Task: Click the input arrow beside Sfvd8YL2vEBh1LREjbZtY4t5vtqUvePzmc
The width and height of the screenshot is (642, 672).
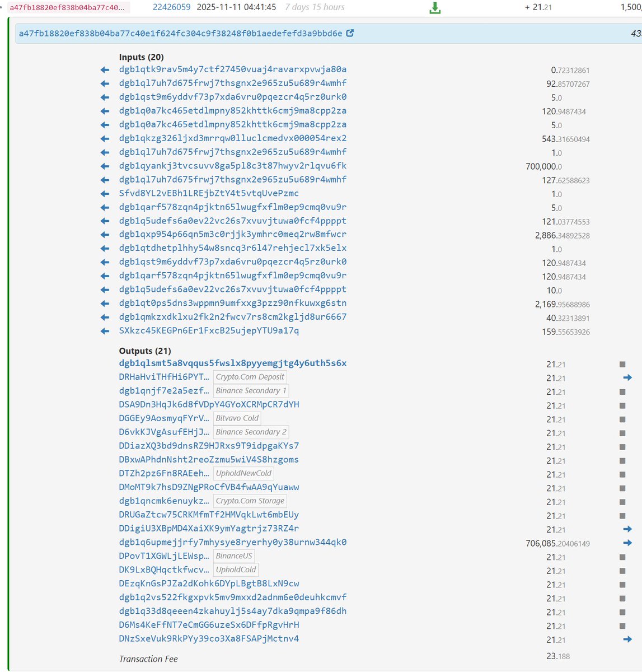Action: point(104,193)
